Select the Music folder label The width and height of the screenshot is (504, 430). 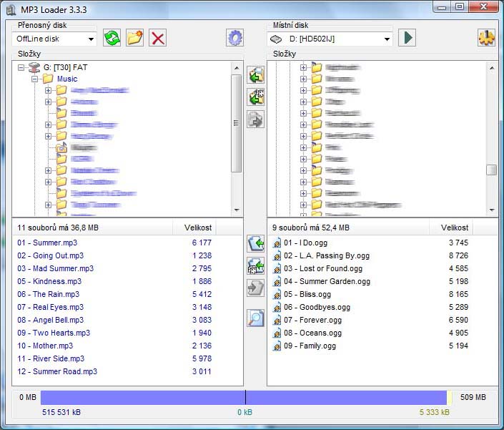point(67,79)
